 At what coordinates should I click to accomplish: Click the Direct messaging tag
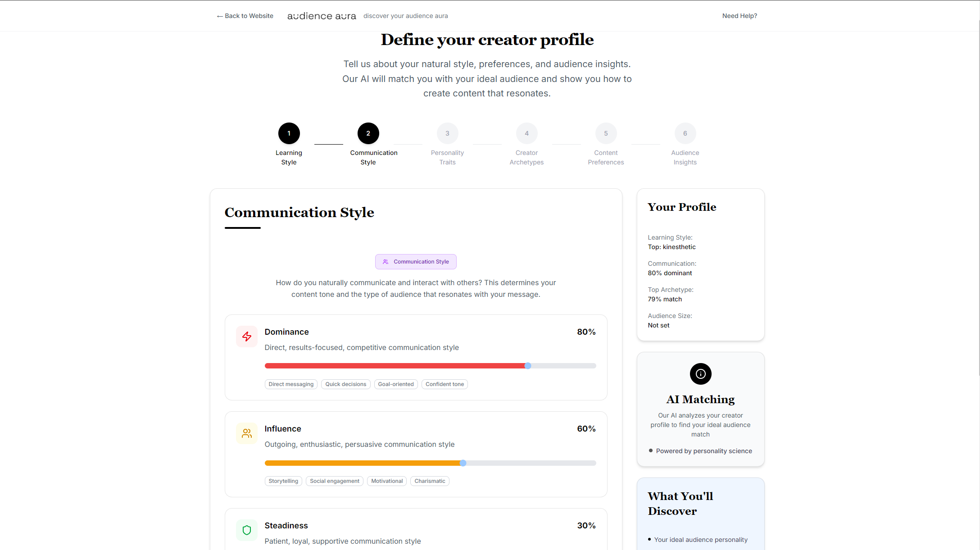coord(291,384)
